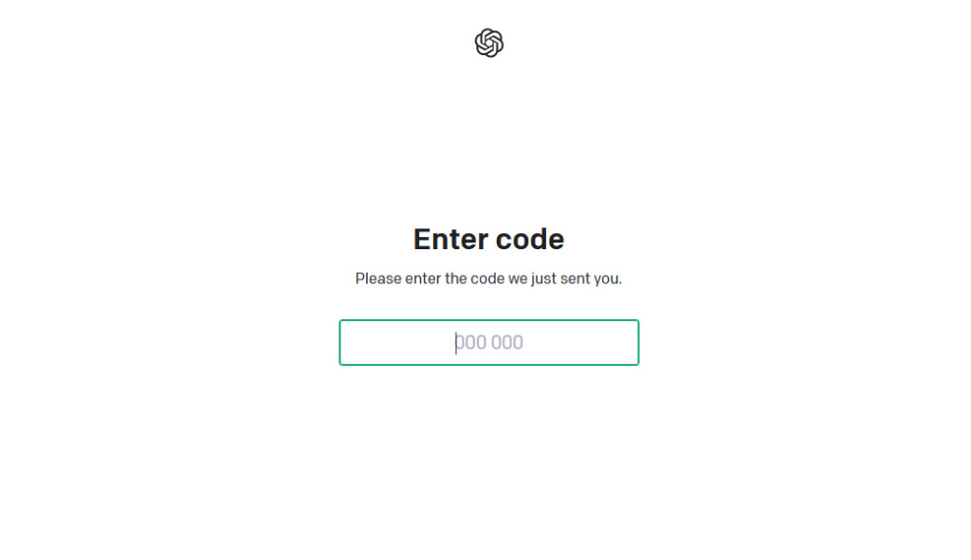Viewport: 971px width, 560px height.
Task: Place cursor in the green-bordered code box
Action: [x=488, y=342]
